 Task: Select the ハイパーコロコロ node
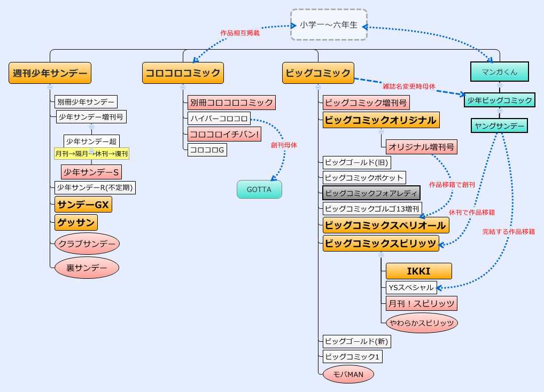coord(219,119)
